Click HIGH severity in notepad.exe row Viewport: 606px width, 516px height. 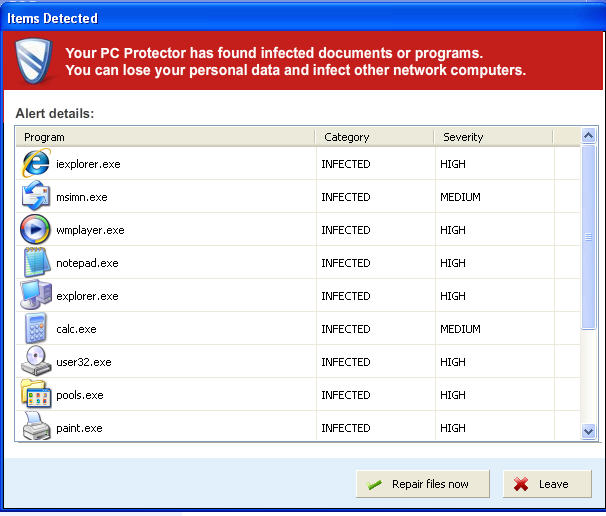(x=453, y=263)
